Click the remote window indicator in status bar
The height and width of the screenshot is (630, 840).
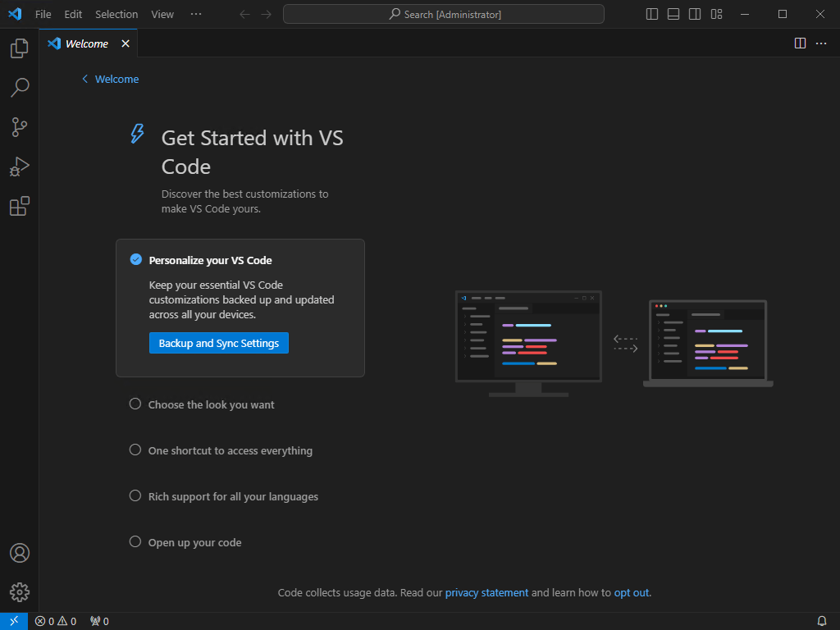click(14, 621)
